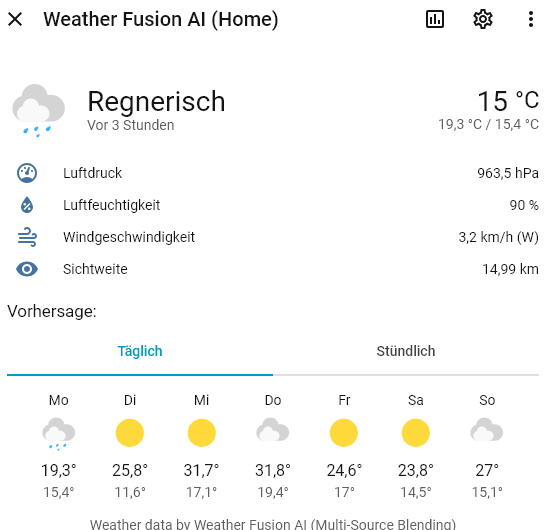Click the Luftfeuchtigkeit water drop icon
Image resolution: width=548 pixels, height=530 pixels.
tap(27, 205)
